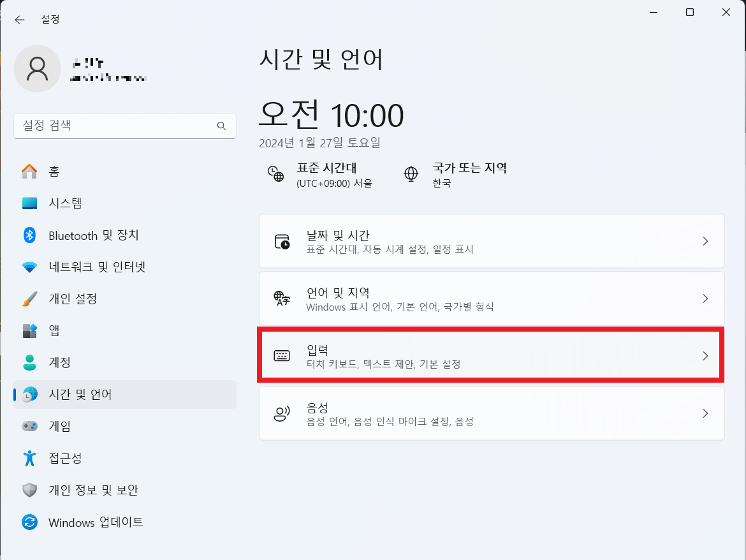Click the Wi-Fi icon for 네트워크 및 인터넷
Image resolution: width=746 pixels, height=560 pixels.
(29, 267)
